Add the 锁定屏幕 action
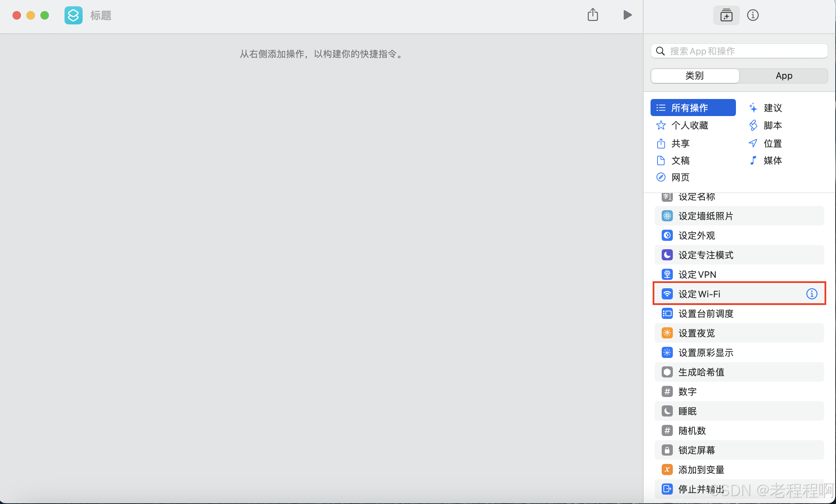This screenshot has height=504, width=836. point(697,450)
